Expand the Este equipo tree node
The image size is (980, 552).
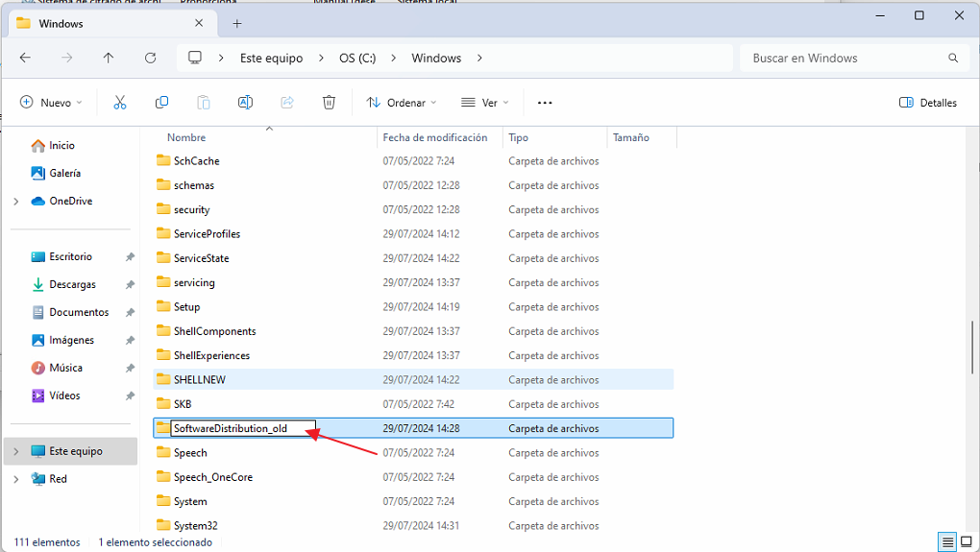(x=15, y=451)
